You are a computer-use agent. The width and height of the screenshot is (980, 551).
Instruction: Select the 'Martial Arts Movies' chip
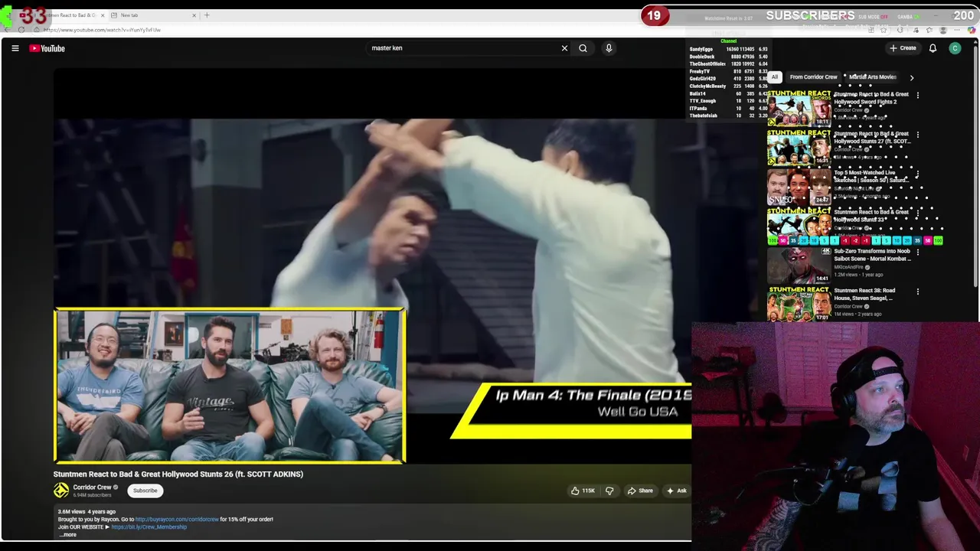(x=872, y=77)
